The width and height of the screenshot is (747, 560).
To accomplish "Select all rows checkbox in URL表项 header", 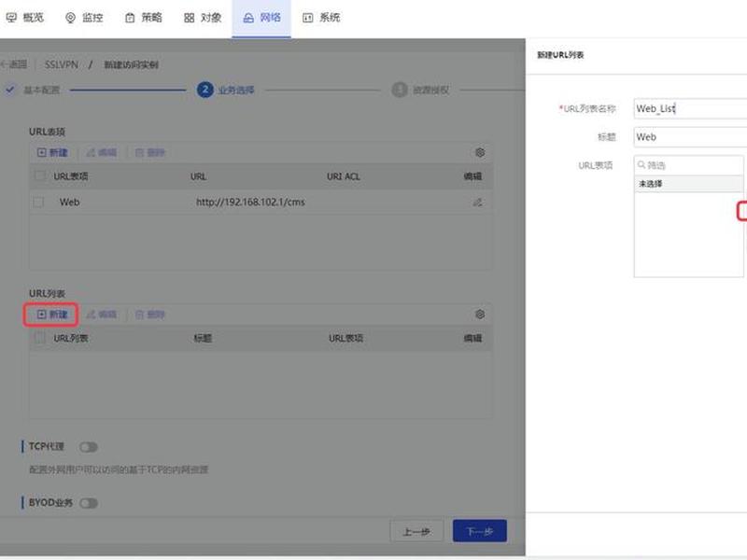I will tap(39, 176).
